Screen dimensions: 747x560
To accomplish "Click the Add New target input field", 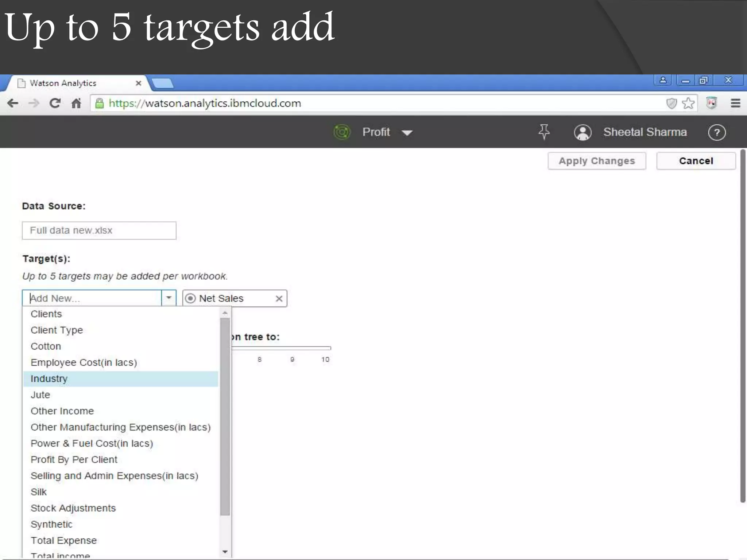I will [x=92, y=298].
